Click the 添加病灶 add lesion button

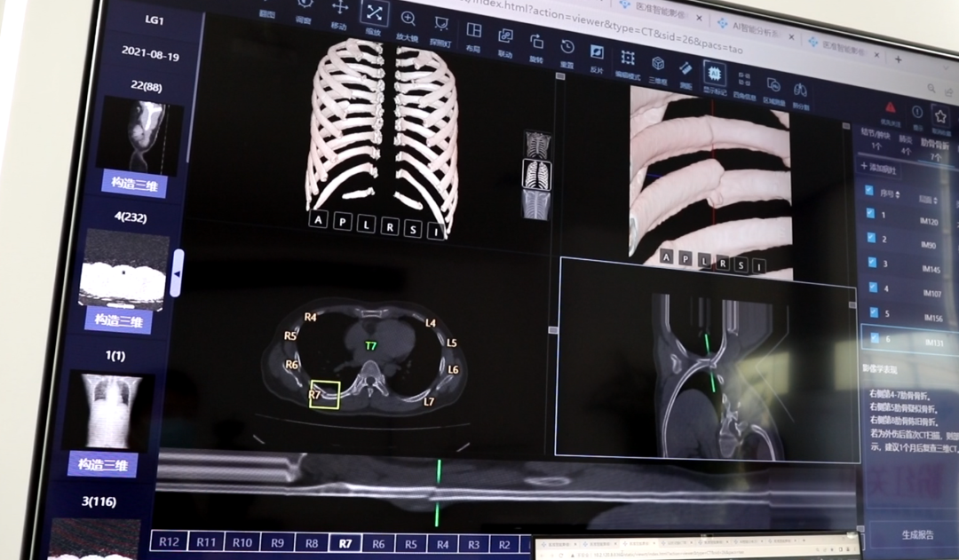tap(877, 168)
